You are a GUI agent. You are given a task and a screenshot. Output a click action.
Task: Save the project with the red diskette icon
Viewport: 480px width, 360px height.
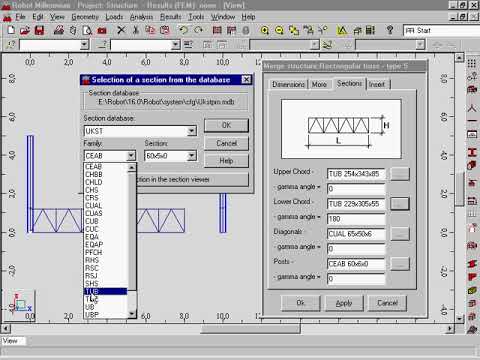tap(39, 30)
